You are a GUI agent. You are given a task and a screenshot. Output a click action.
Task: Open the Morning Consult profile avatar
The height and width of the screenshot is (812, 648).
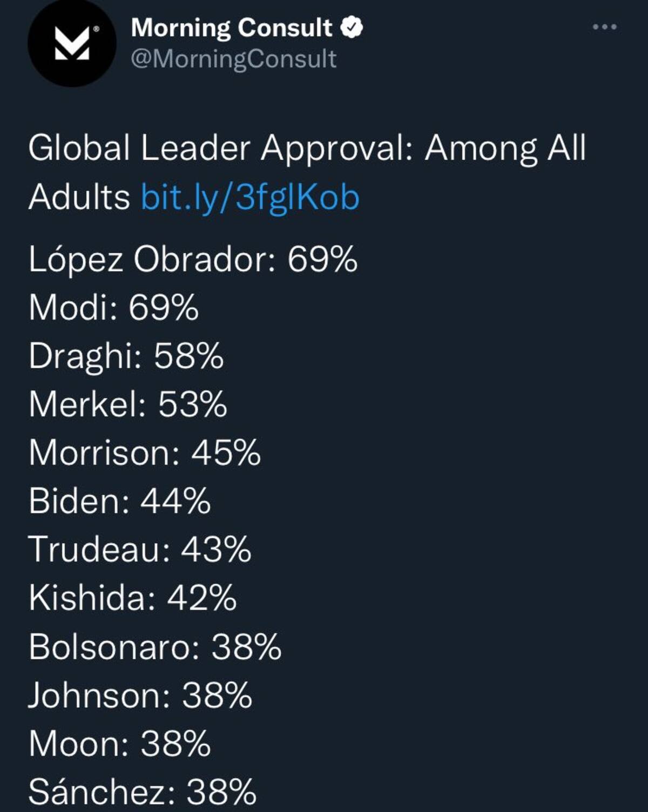tap(72, 43)
